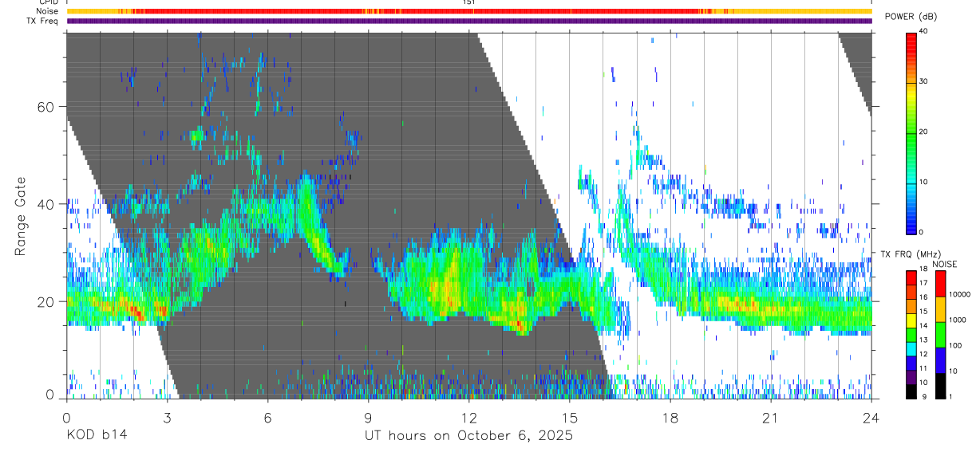Click the POWER (dB) color bar
The height and width of the screenshot is (452, 980).
(911, 132)
